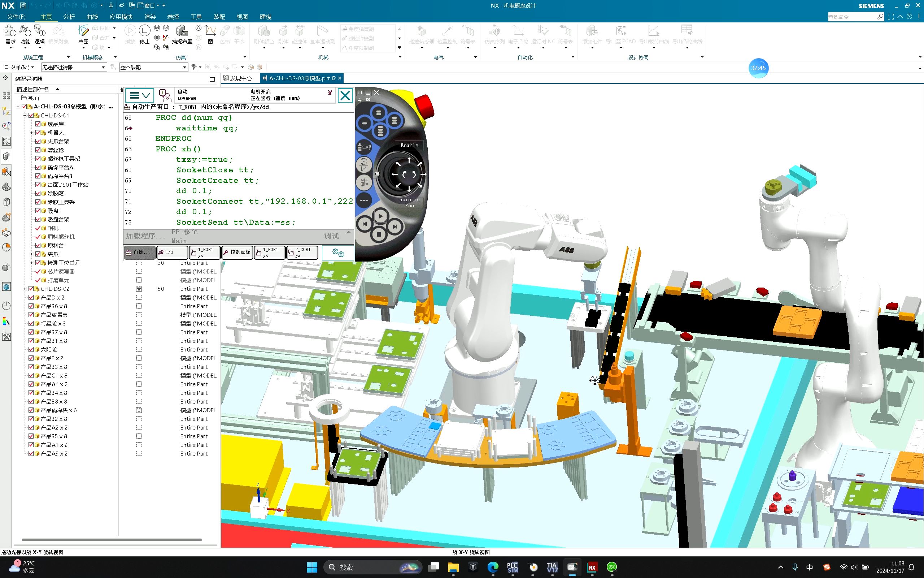Expand the 系统工程 group options
Screen dimensions: 924x578
click(68, 57)
